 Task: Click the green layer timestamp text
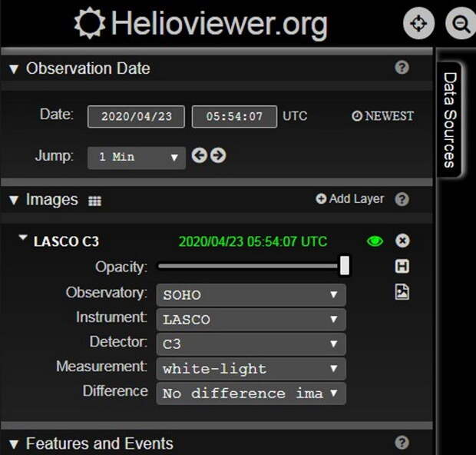253,242
